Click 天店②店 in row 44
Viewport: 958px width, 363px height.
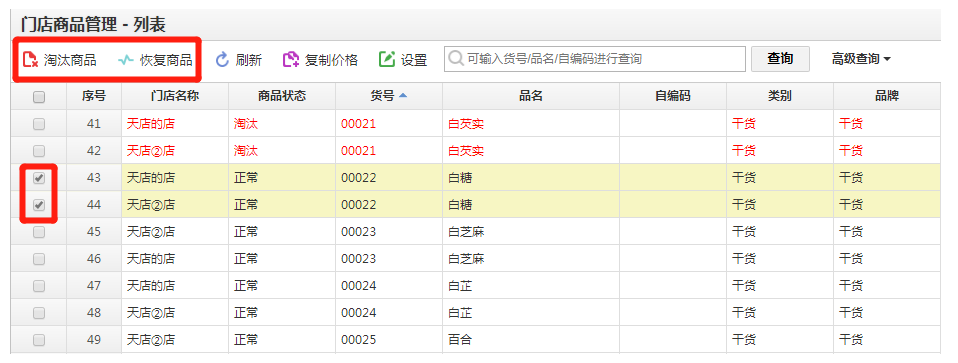pos(151,205)
